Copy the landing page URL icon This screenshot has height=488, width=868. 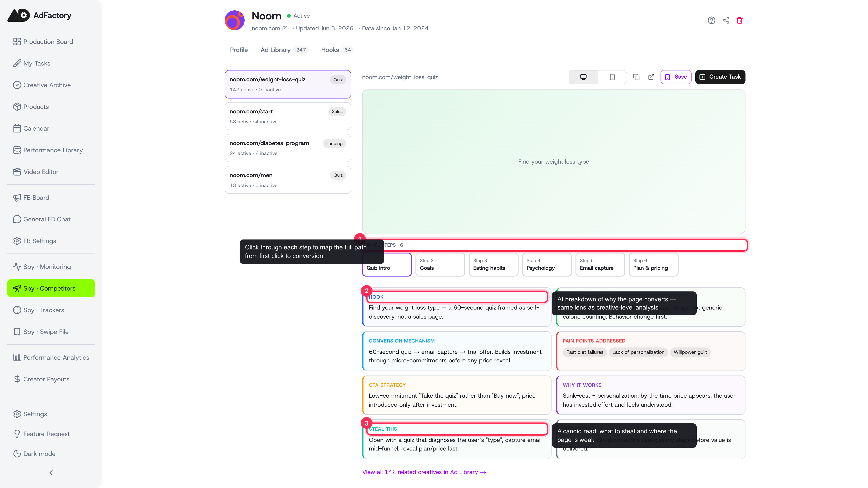[x=636, y=77]
